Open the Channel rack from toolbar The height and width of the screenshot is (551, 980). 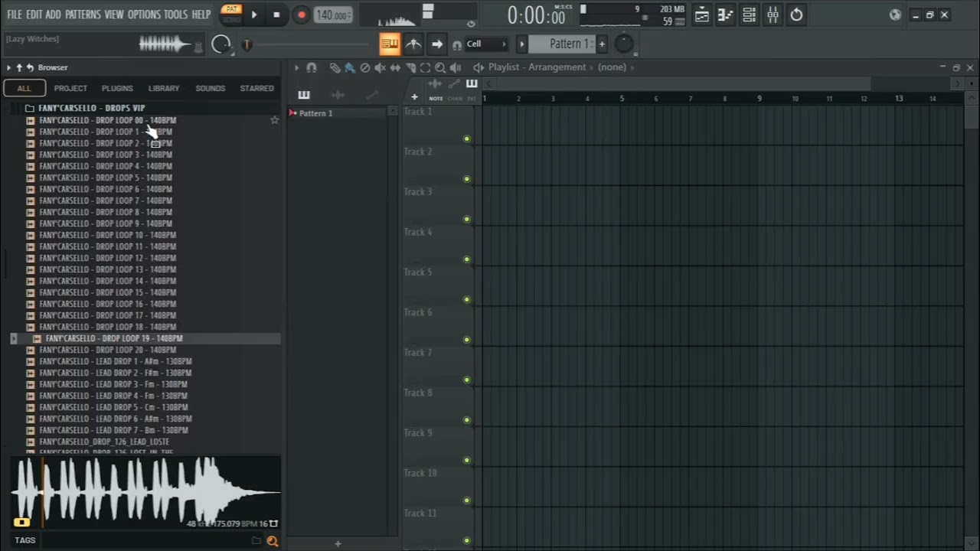coord(750,15)
